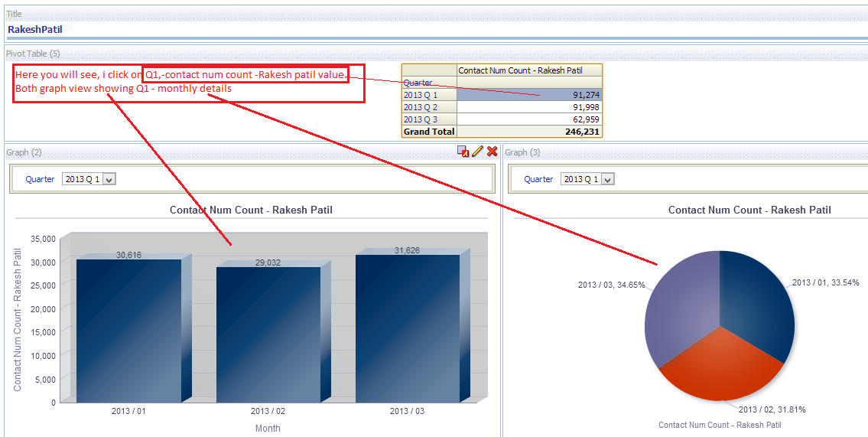Click 2013 Q 1 row in pivot table
868x437 pixels.
(x=429, y=95)
